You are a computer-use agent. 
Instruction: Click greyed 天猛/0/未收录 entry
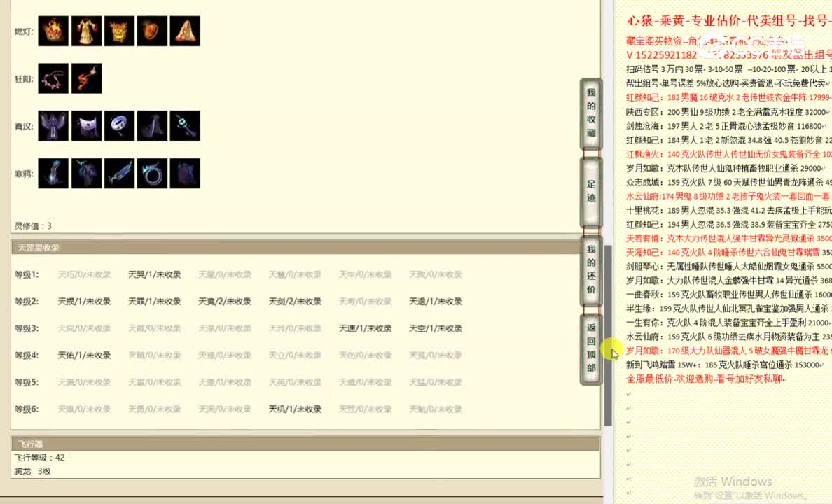click(x=436, y=382)
